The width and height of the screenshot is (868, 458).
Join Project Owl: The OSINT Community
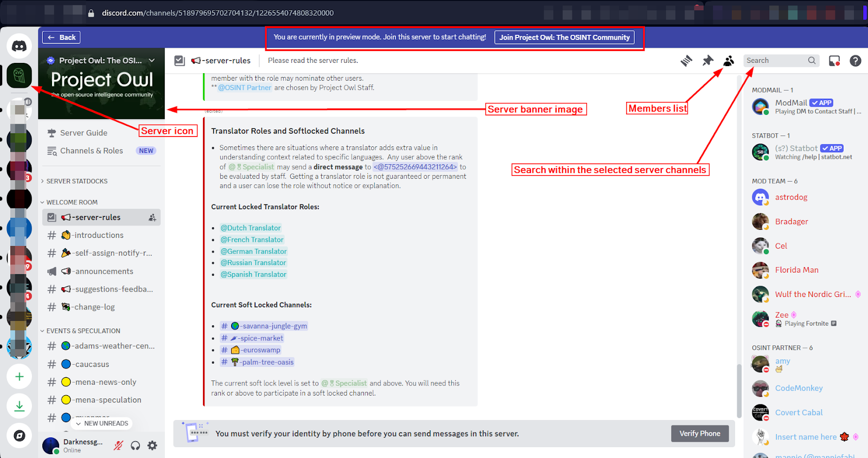[x=564, y=37]
